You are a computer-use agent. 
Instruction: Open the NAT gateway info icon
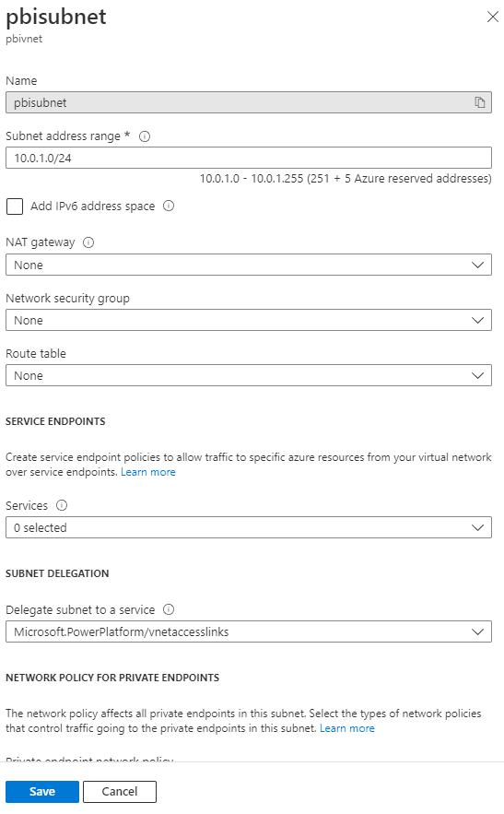[x=88, y=242]
